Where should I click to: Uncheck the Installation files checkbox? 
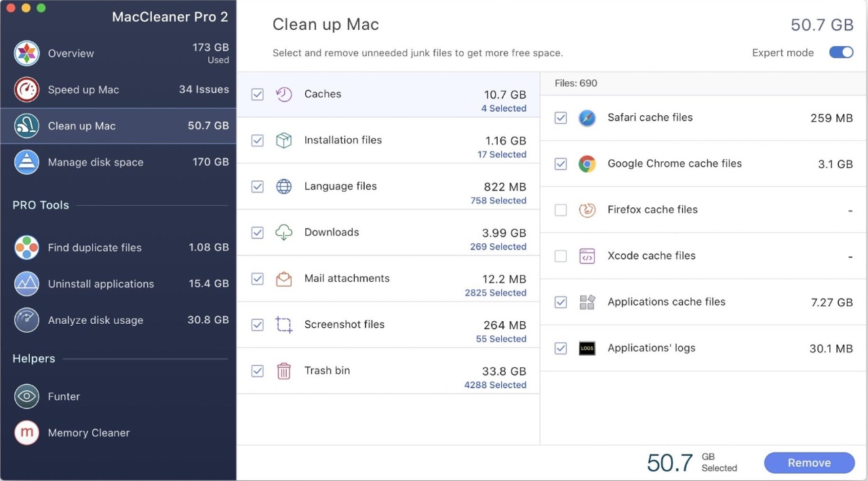[258, 140]
